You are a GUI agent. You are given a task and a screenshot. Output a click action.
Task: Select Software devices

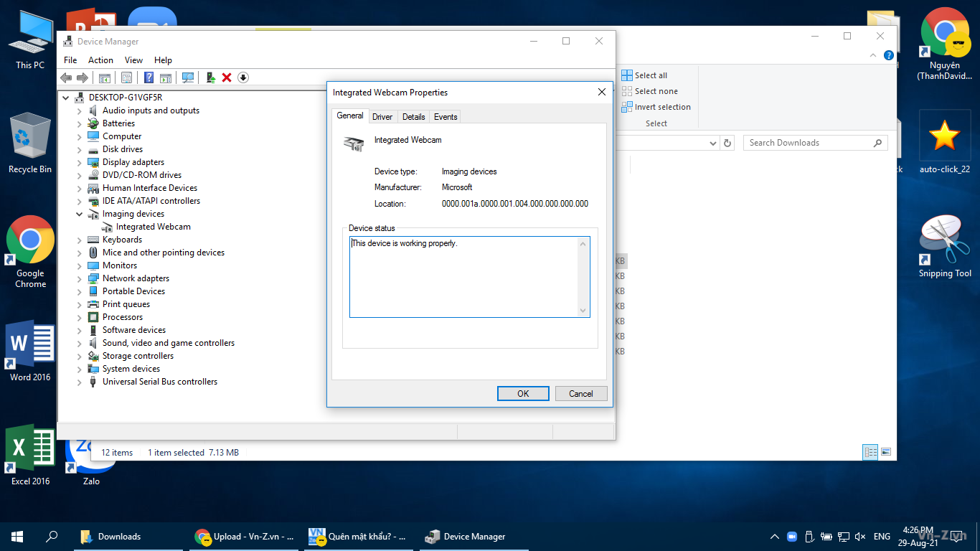(134, 330)
